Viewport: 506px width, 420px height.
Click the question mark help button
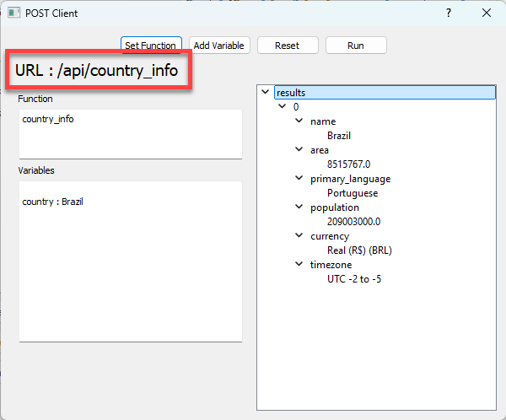coord(449,13)
